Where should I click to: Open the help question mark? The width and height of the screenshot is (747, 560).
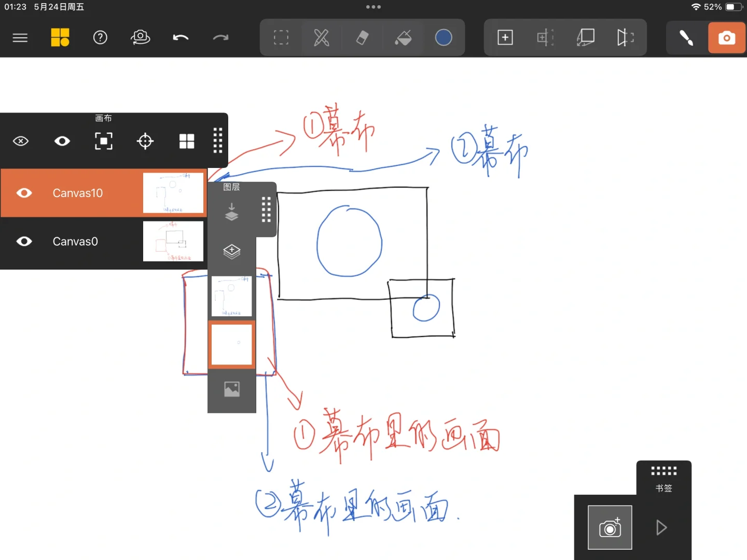pyautogui.click(x=100, y=37)
